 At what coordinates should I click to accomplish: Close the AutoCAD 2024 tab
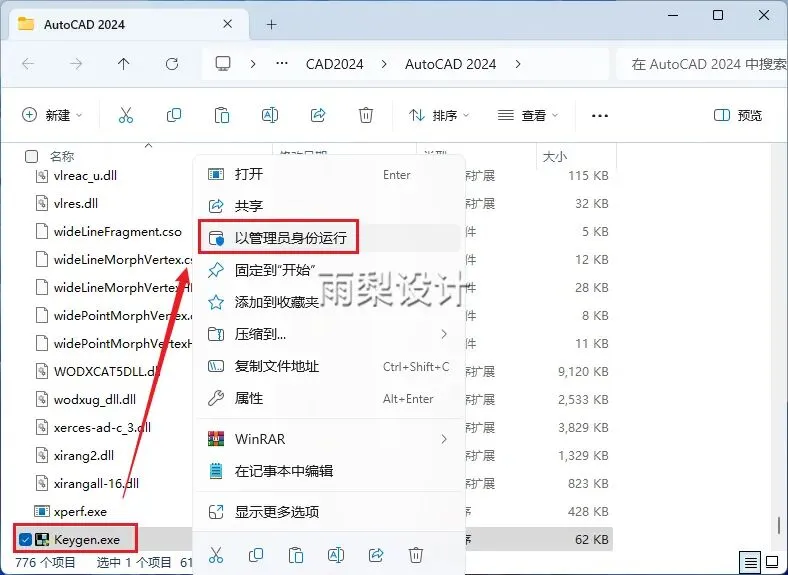pyautogui.click(x=227, y=24)
